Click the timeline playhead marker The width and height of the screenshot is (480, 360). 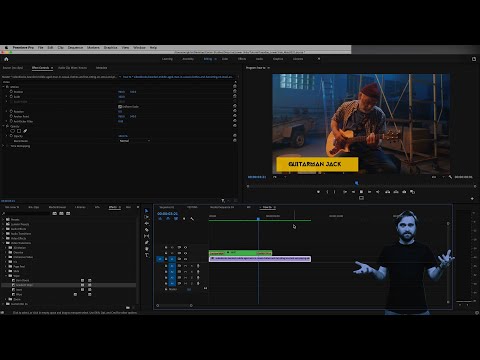coord(258,219)
